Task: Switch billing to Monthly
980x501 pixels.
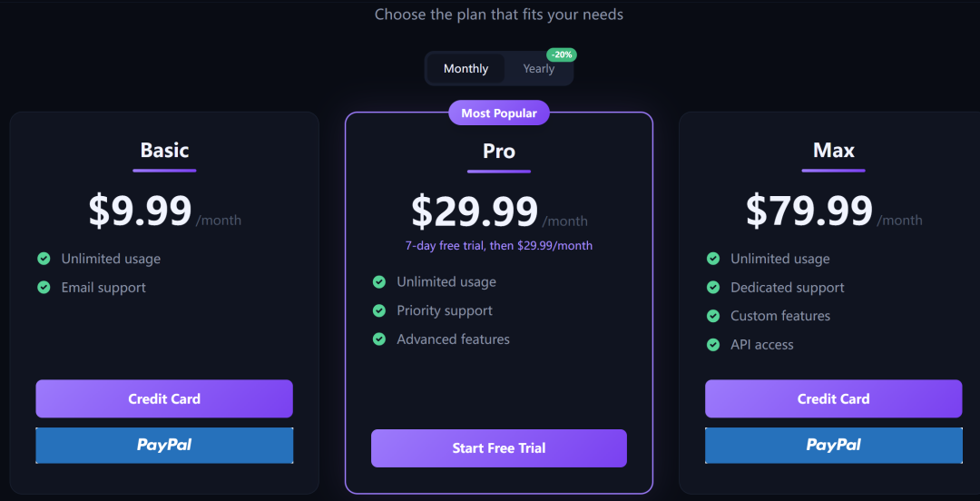Action: (465, 69)
